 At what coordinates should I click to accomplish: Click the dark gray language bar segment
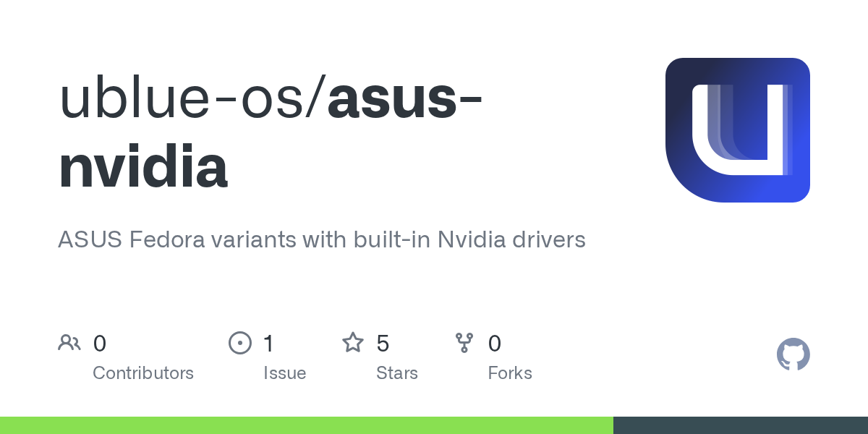pyautogui.click(x=741, y=425)
